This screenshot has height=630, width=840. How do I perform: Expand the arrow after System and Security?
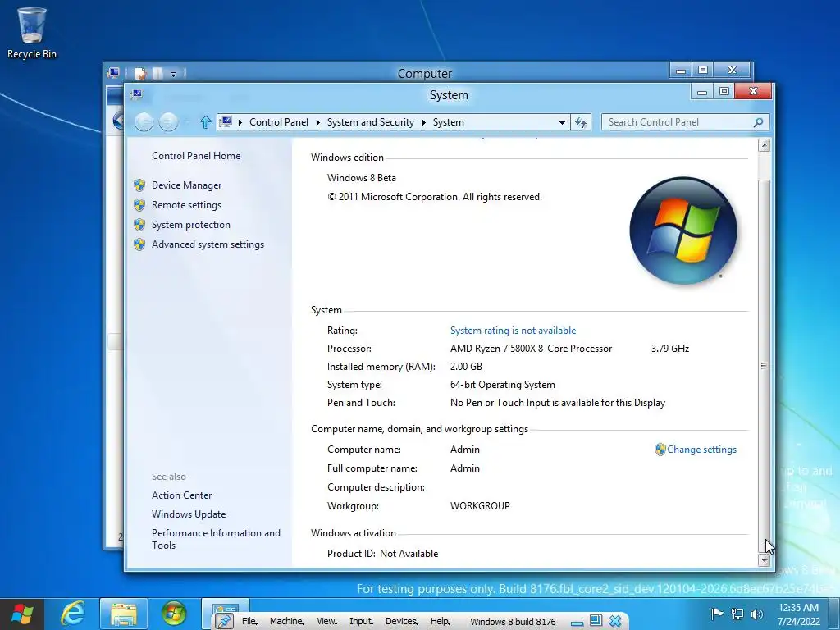pos(424,123)
